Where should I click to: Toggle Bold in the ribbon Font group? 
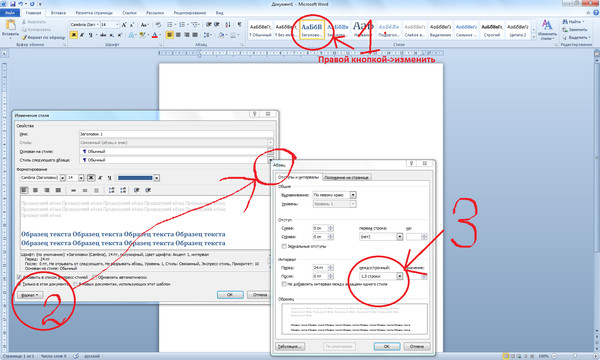[x=73, y=35]
